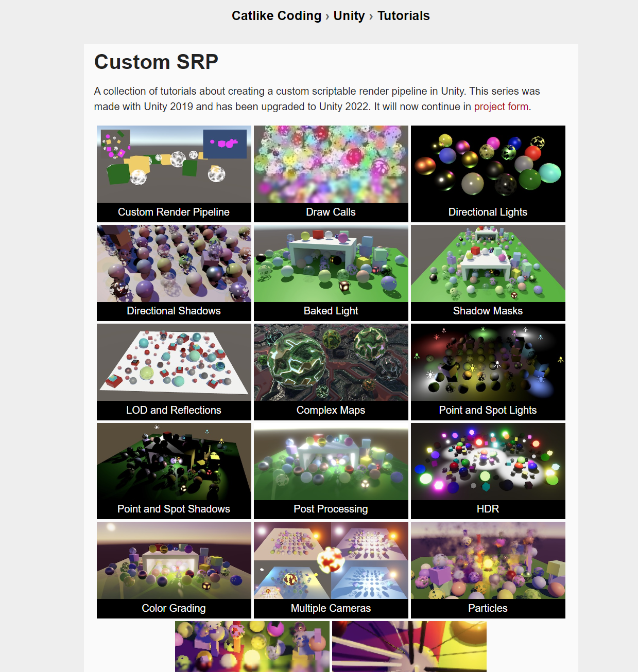Image resolution: width=638 pixels, height=672 pixels.
Task: Open the Point and Spot Shadows thumbnail
Action: tap(174, 471)
